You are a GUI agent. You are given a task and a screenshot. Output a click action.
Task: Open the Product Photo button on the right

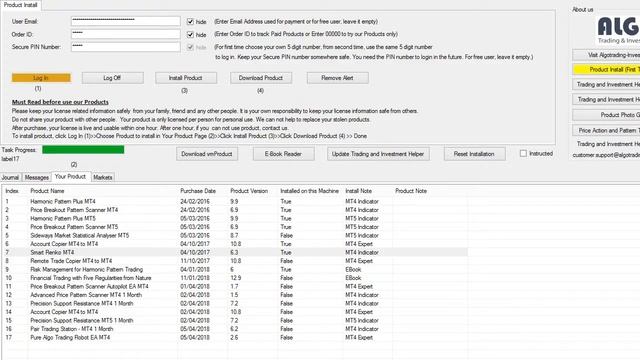[x=606, y=115]
